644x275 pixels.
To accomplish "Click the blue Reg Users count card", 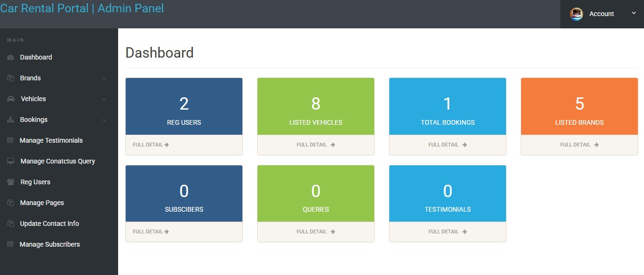I will pos(184,106).
